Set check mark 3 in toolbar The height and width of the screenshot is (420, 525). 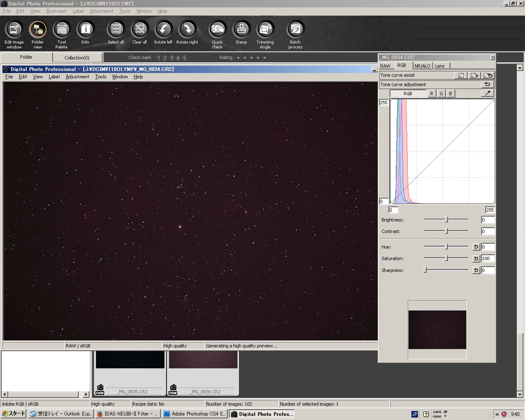tap(172, 58)
